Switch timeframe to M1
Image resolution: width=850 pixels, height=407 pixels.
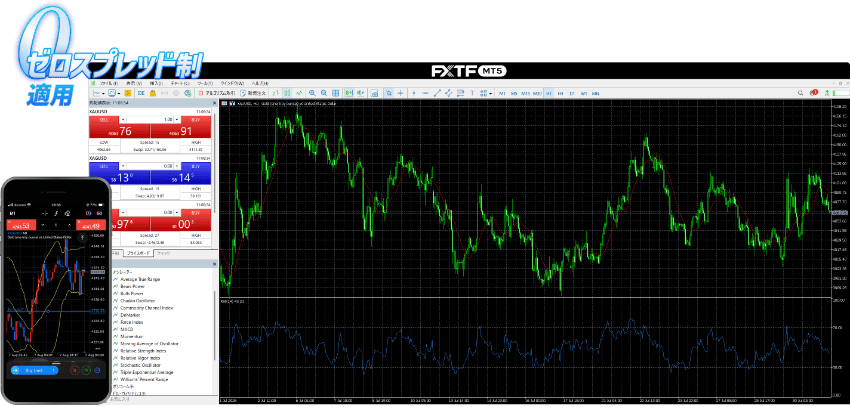[502, 93]
